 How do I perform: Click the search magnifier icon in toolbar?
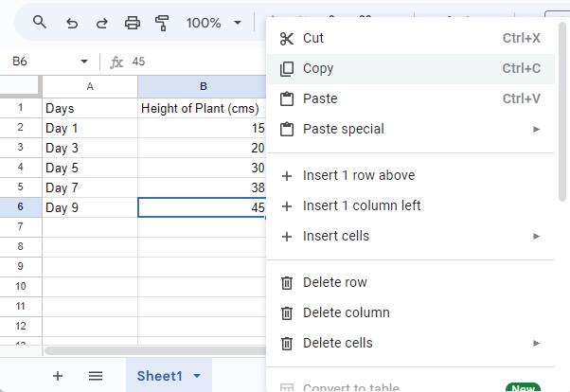(40, 22)
